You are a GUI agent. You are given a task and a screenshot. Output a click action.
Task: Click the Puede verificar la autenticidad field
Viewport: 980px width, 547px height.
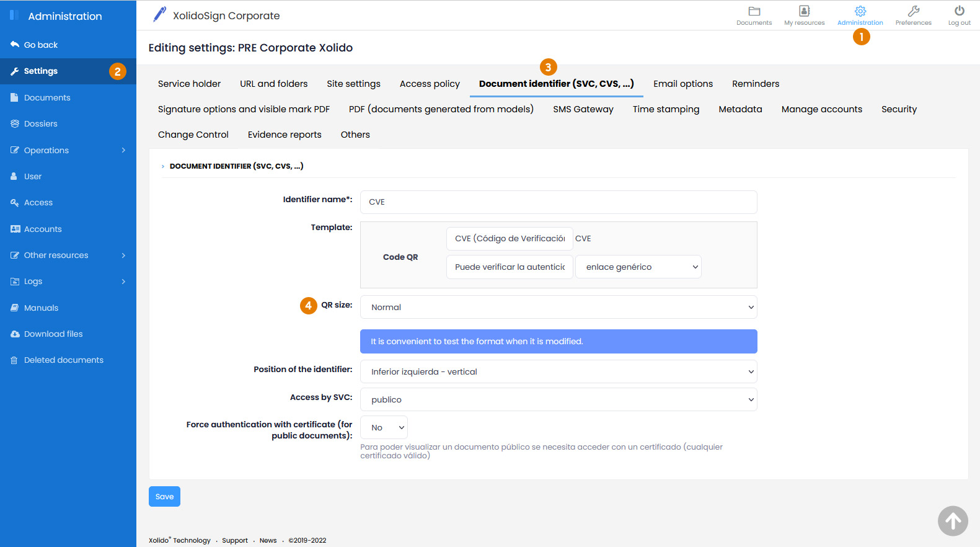[x=510, y=267]
